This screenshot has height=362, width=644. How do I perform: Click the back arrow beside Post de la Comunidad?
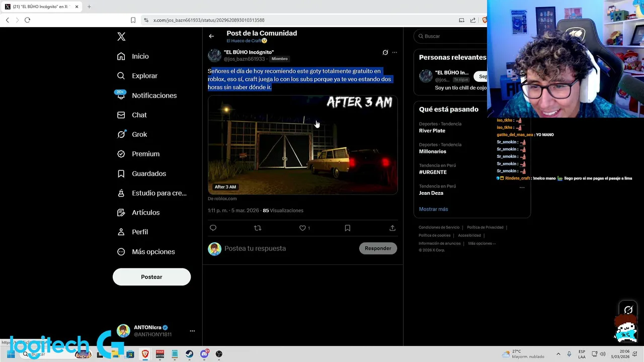(211, 36)
